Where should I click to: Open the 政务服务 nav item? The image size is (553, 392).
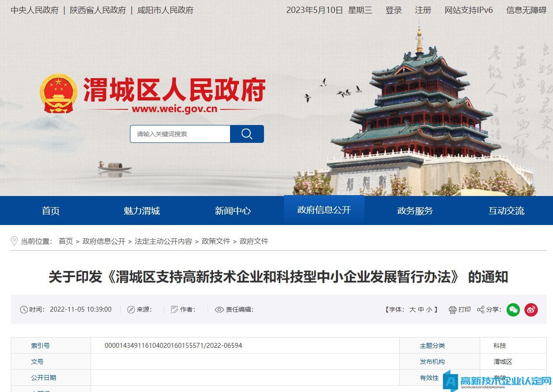[415, 211]
